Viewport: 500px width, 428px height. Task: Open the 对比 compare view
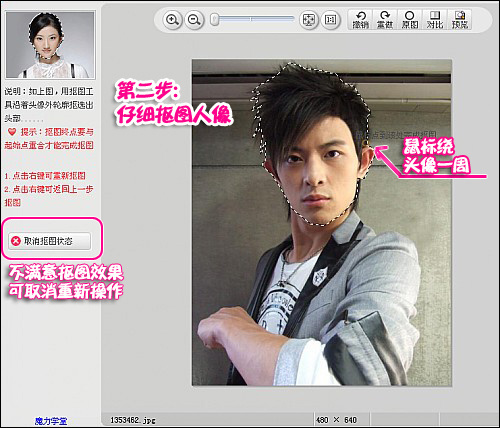point(435,20)
